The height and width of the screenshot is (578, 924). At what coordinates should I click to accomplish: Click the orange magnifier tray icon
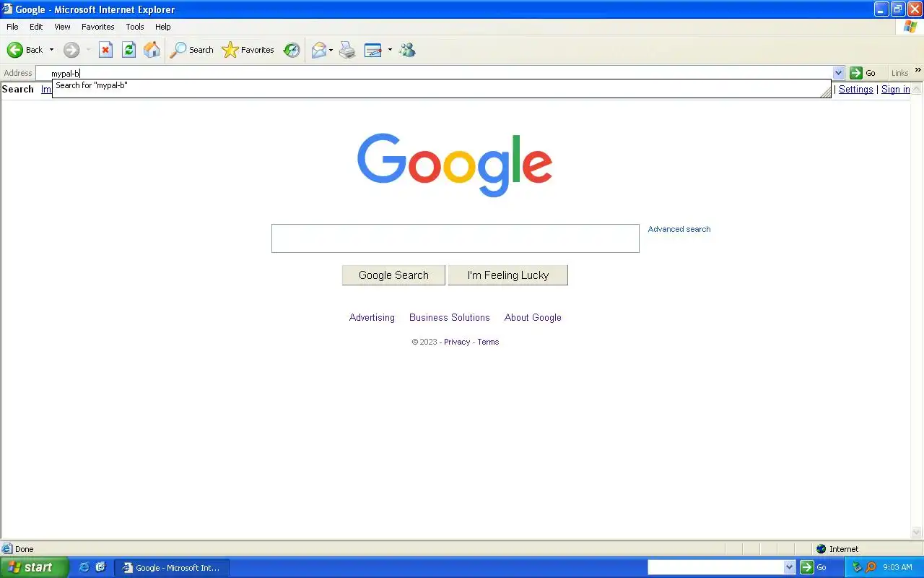(871, 567)
